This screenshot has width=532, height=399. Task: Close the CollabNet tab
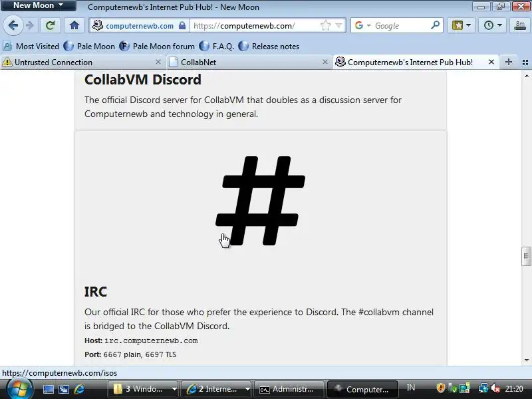coord(325,62)
